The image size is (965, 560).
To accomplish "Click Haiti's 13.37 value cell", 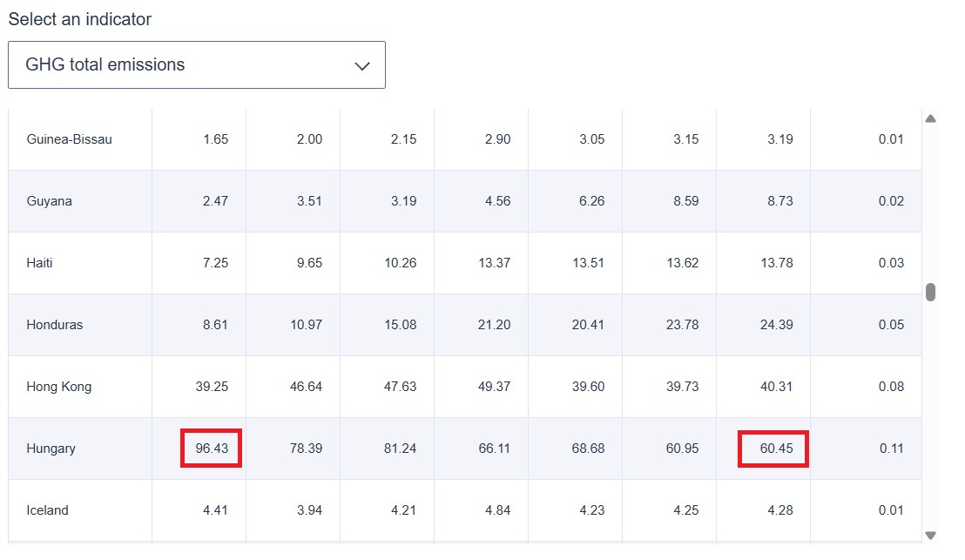I will pos(494,263).
